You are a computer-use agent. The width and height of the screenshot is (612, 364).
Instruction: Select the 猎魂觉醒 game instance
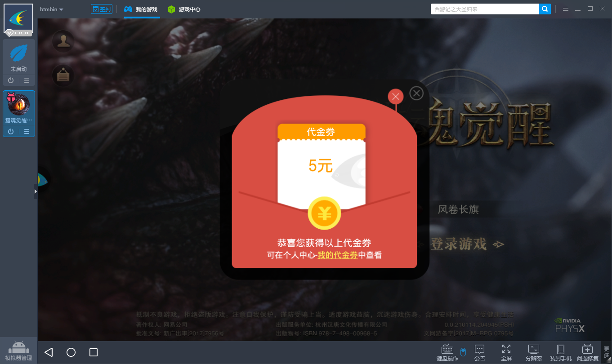(19, 105)
